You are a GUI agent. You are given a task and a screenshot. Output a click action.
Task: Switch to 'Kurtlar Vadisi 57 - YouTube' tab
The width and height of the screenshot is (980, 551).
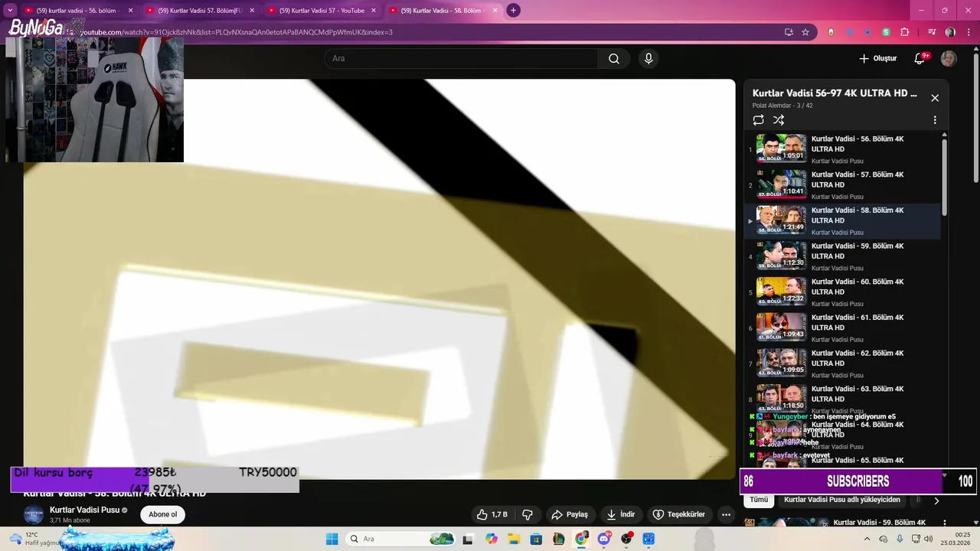point(322,11)
